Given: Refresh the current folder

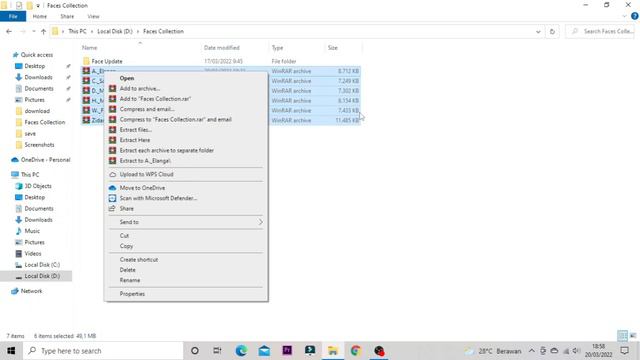Looking at the screenshot, I should pos(552,31).
